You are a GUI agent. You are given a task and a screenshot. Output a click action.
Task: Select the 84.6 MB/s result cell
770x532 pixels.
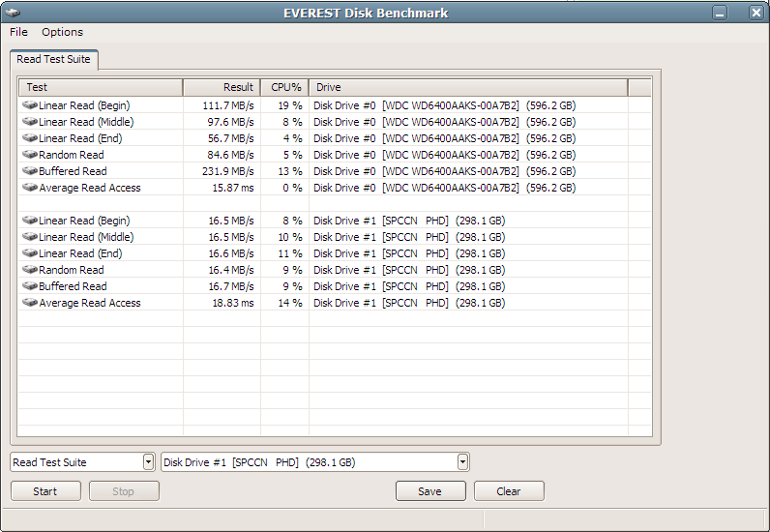pos(231,155)
